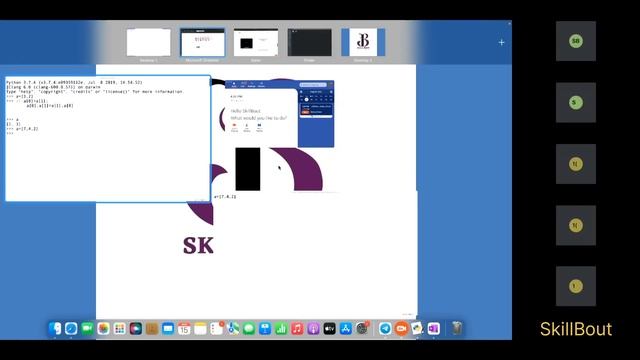Switch to the third space thumbnail

click(256, 42)
